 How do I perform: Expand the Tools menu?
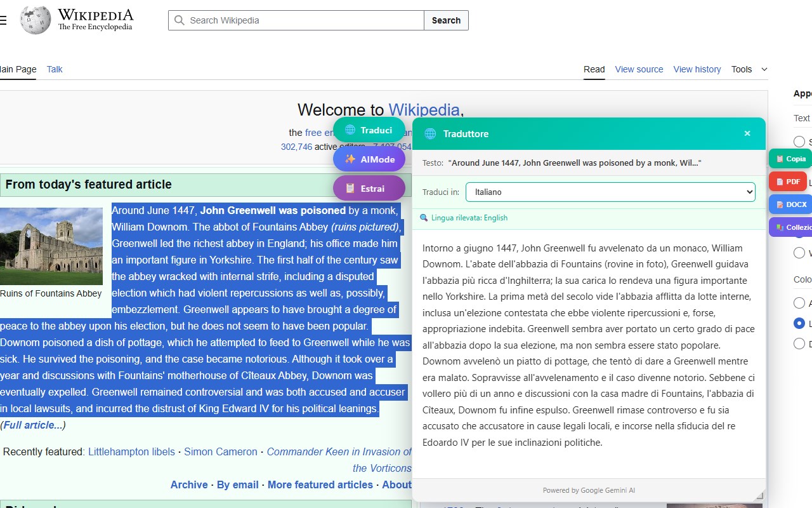click(x=749, y=69)
